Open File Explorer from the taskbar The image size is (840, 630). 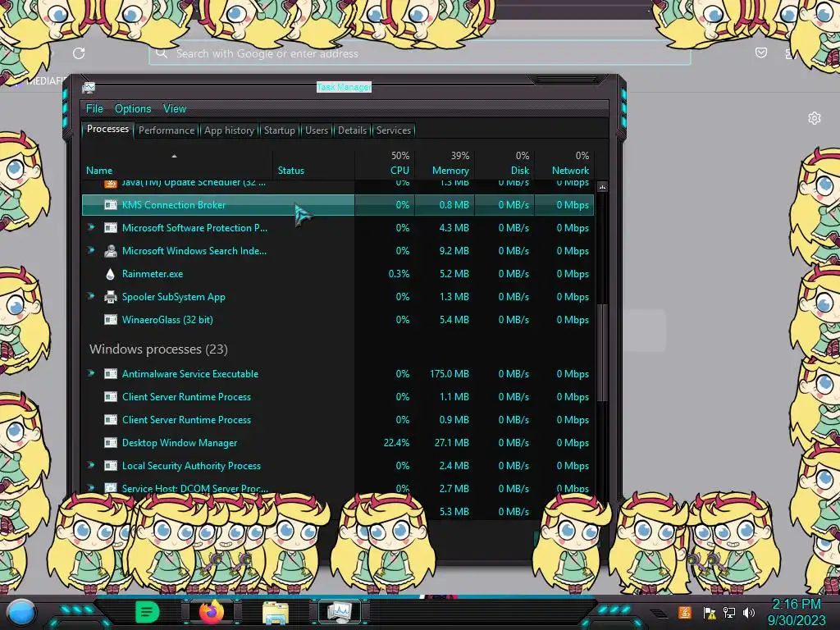pos(276,612)
